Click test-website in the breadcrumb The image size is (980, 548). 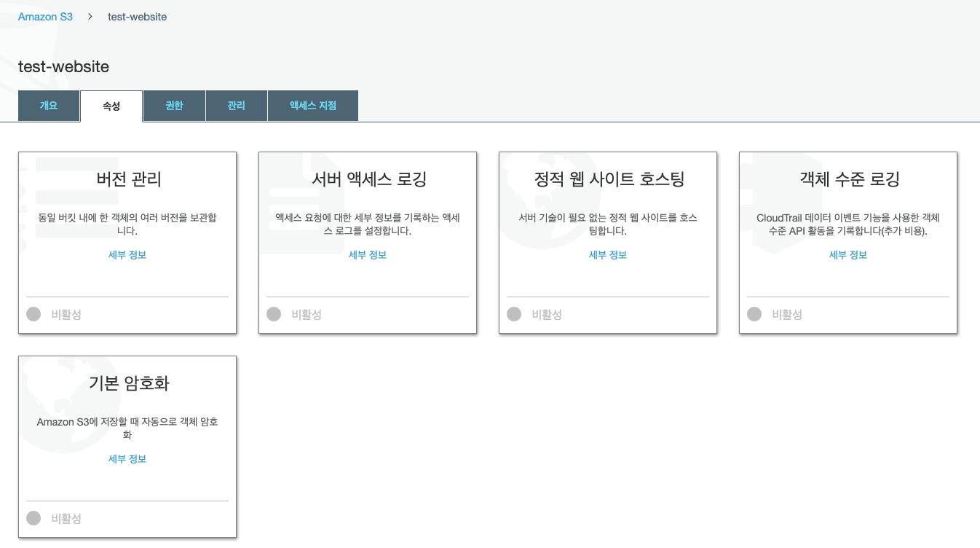[137, 17]
